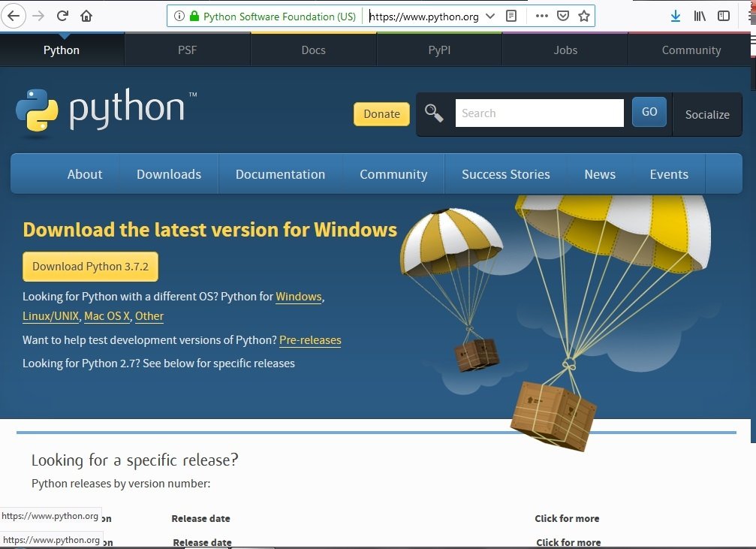
Task: Open the About navigation menu
Action: pyautogui.click(x=85, y=174)
